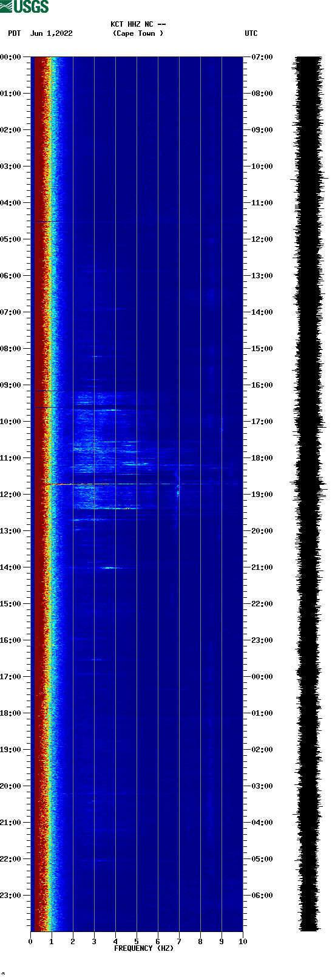Click the 14:00 PDT time tick label
The height and width of the screenshot is (980, 335).
tap(11, 567)
